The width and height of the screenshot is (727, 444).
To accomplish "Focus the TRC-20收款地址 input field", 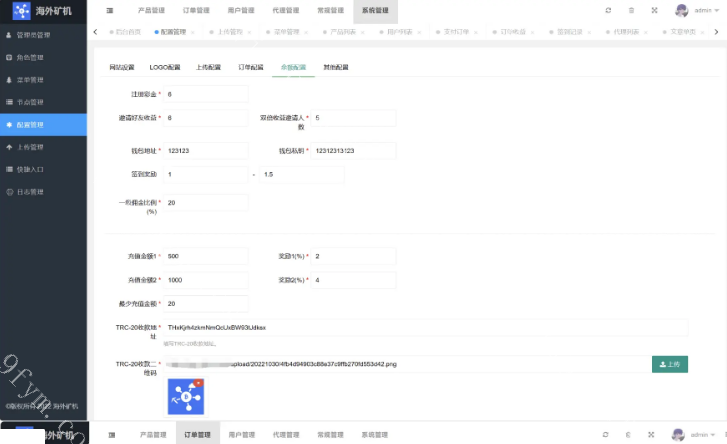I will coord(425,327).
